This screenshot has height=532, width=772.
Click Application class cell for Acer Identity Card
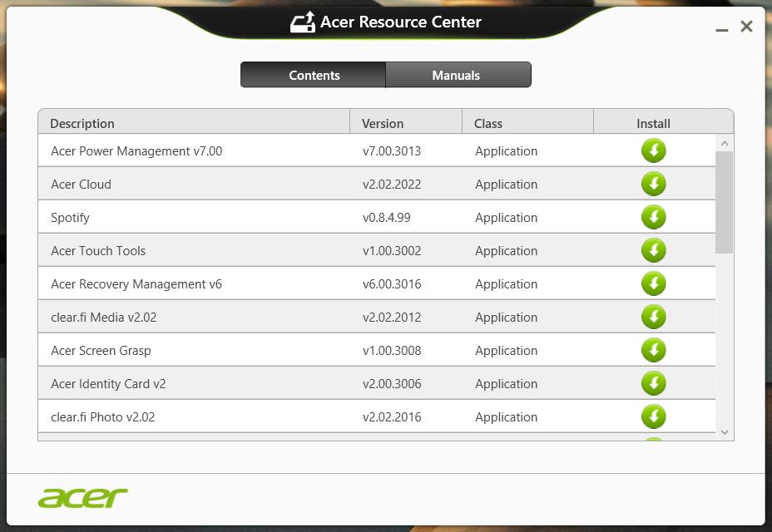pyautogui.click(x=506, y=384)
